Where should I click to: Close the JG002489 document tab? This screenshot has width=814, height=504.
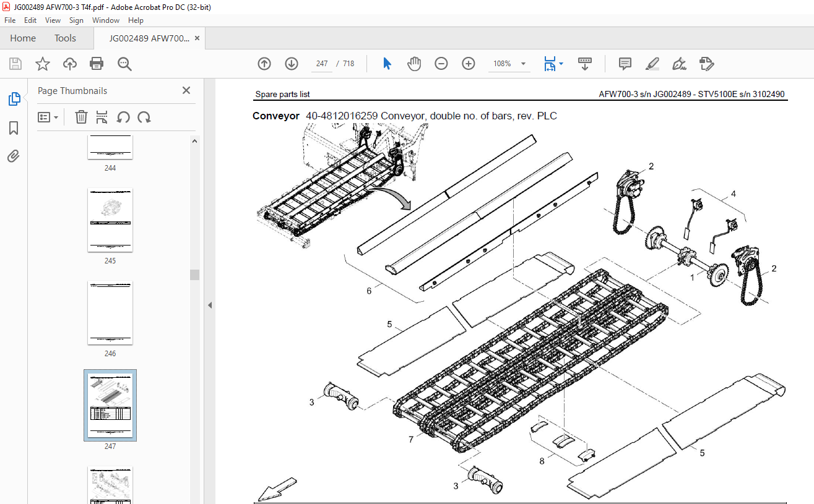[x=197, y=38]
